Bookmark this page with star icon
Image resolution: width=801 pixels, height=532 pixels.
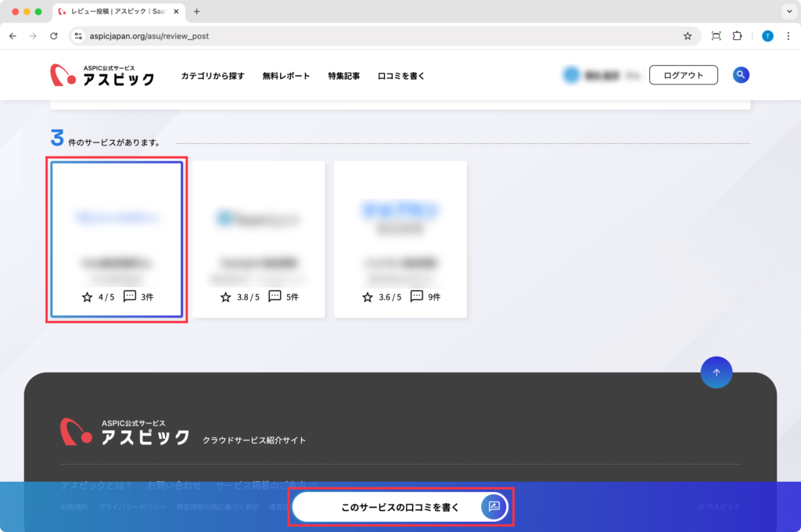pos(688,36)
